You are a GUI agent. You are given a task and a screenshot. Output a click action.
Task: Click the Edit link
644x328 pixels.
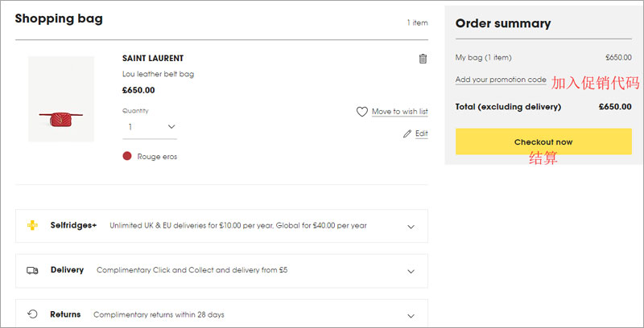click(421, 133)
